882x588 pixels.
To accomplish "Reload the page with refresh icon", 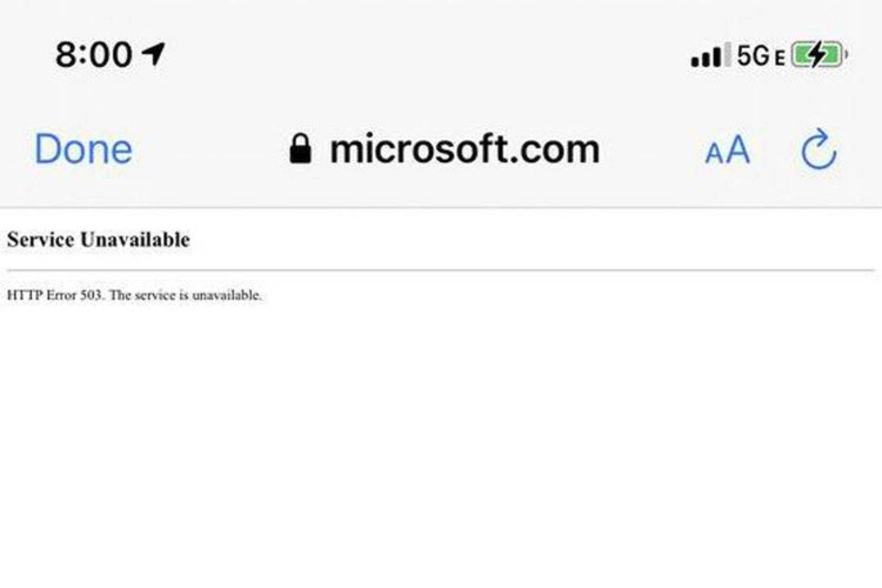I will (819, 149).
